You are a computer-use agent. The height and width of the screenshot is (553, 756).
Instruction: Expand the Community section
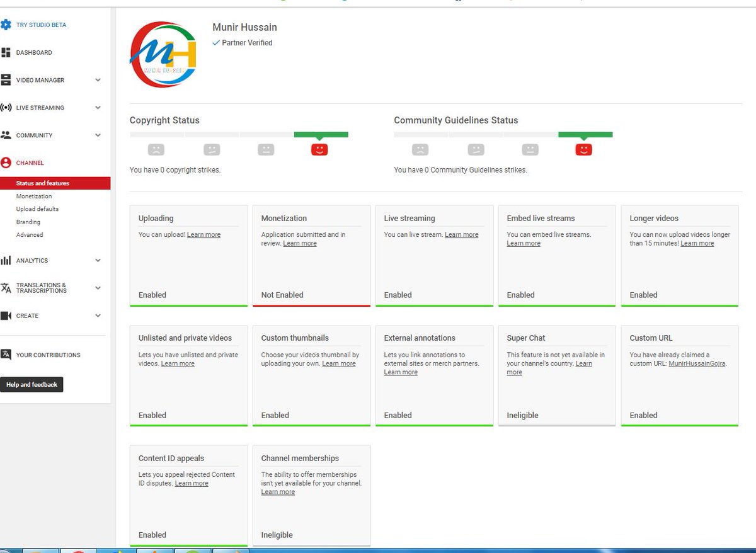98,135
